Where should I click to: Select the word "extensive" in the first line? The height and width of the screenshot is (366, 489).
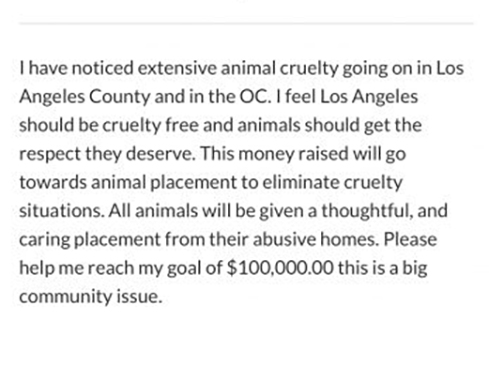coord(177,68)
